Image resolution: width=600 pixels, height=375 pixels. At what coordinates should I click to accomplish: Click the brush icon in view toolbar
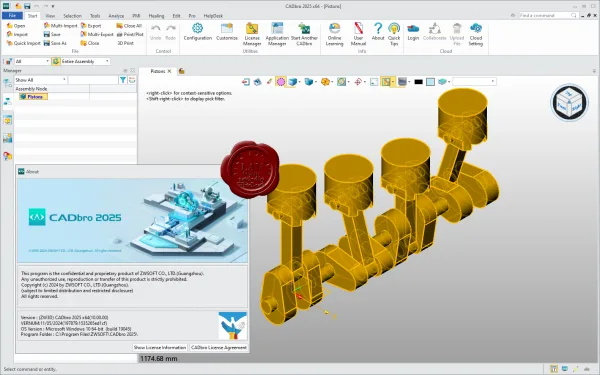tap(269, 82)
